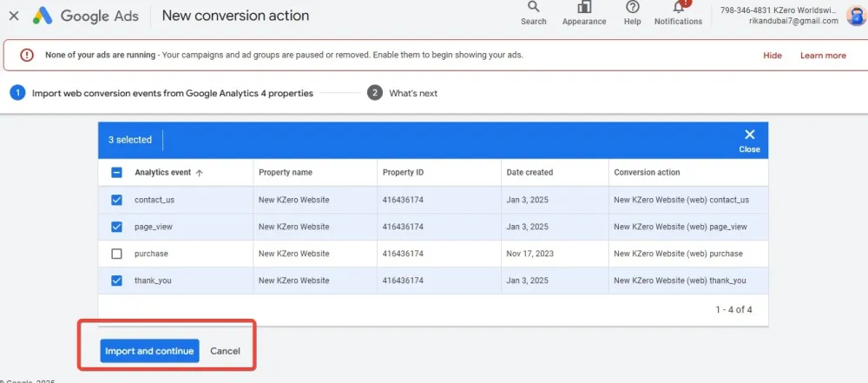Click the Google Ads logo
868x383 pixels.
point(85,16)
